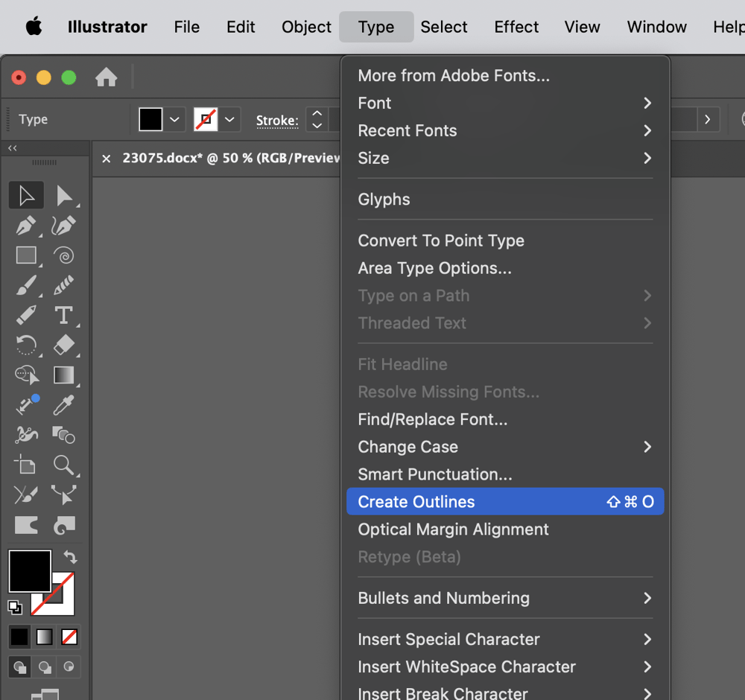Select the Blend tool
This screenshot has height=700, width=745.
tap(63, 435)
